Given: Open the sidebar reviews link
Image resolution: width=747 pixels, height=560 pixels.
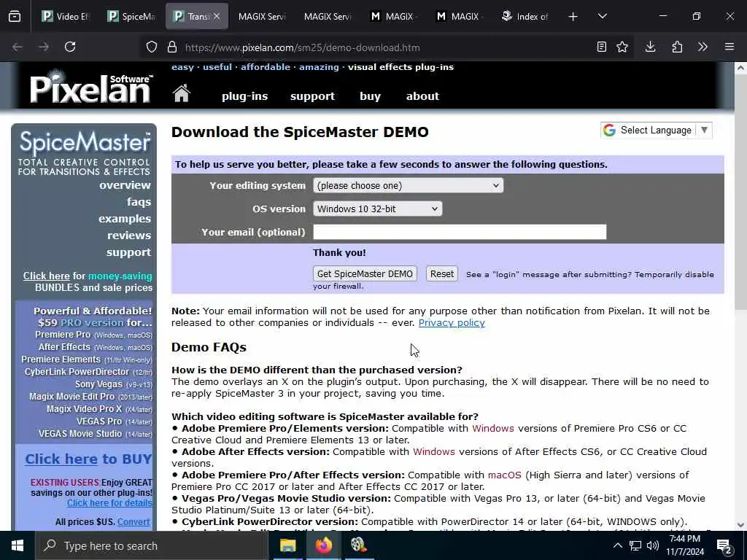Looking at the screenshot, I should pyautogui.click(x=129, y=236).
